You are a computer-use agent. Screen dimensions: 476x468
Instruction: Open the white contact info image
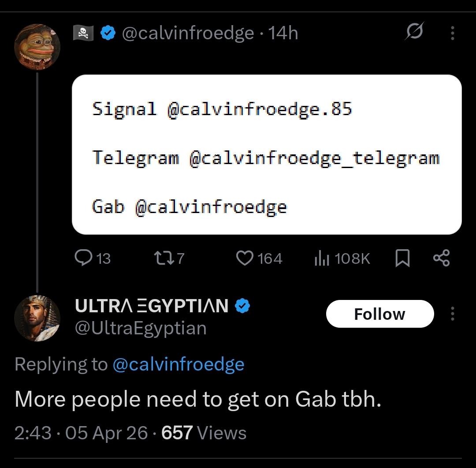266,154
